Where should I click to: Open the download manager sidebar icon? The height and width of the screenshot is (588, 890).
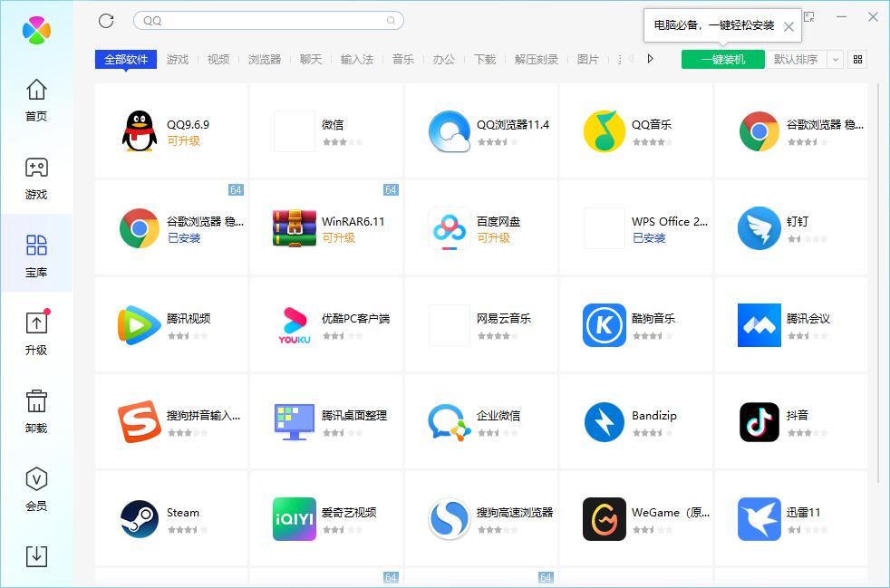pyautogui.click(x=36, y=556)
